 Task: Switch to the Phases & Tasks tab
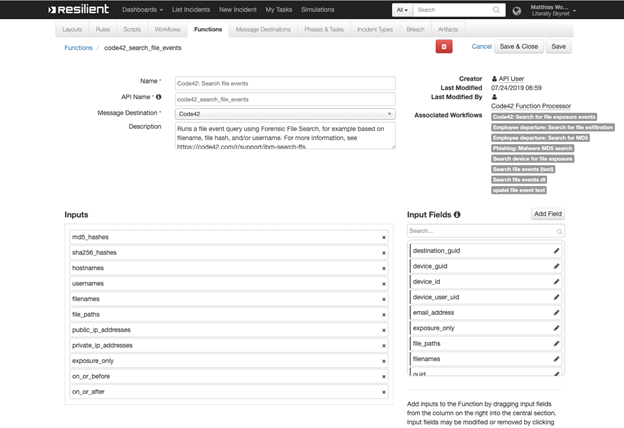coord(324,29)
